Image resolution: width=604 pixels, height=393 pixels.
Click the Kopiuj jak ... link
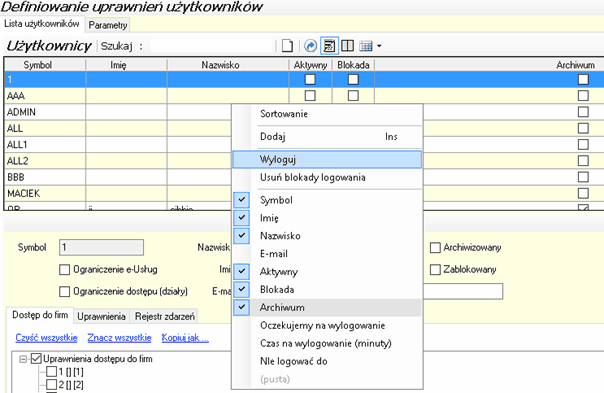tap(185, 338)
